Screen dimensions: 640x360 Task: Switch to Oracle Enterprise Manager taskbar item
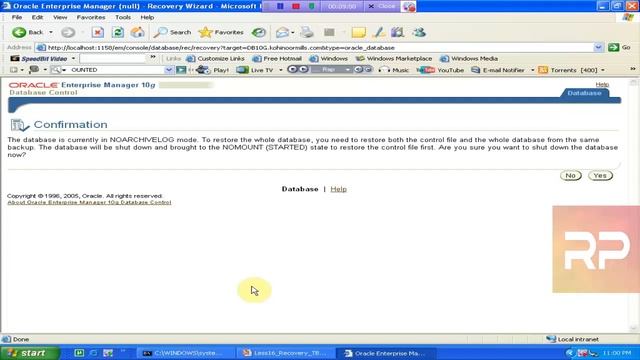coord(386,353)
